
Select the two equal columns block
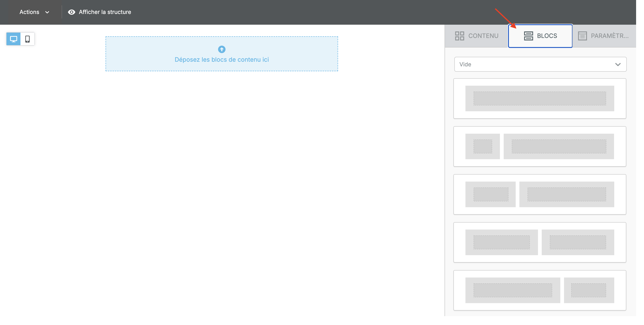click(x=540, y=242)
